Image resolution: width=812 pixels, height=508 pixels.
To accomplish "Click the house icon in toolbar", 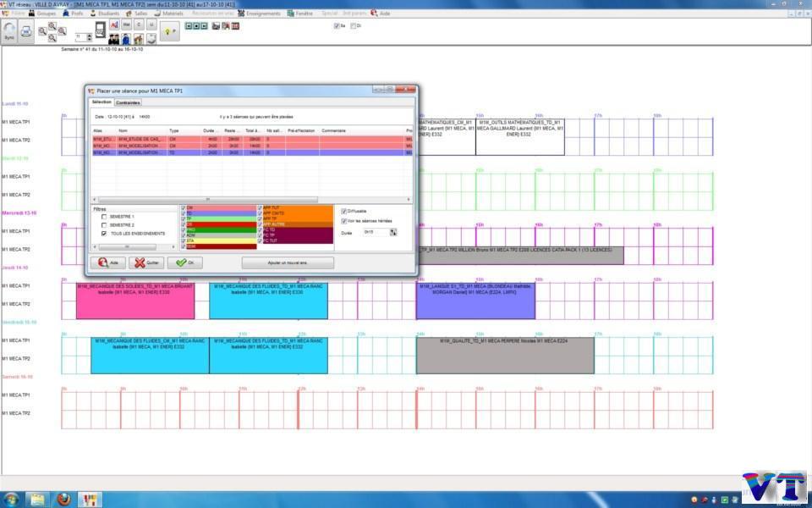I will 139,39.
